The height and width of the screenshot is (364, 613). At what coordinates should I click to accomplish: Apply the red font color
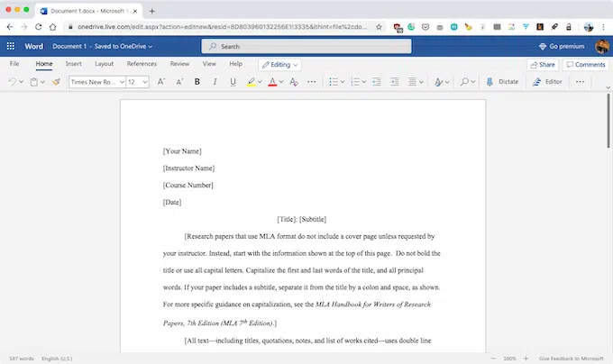click(272, 82)
